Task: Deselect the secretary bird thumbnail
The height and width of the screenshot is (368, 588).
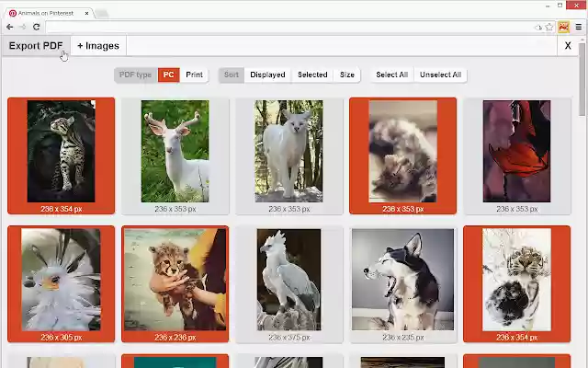Action: 62,284
